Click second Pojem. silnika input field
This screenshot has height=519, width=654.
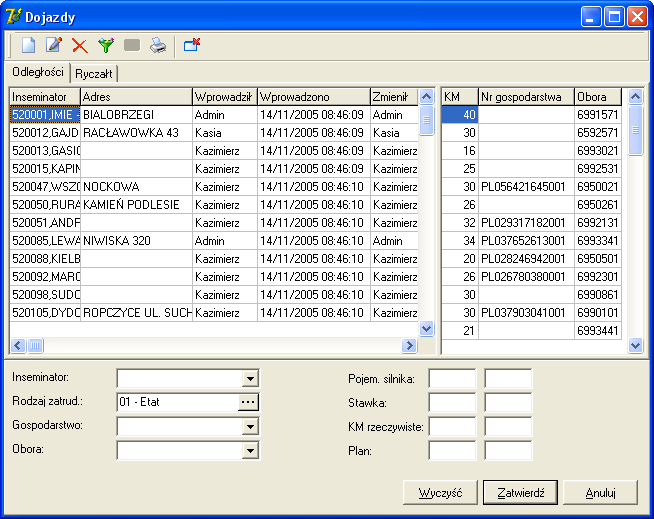pyautogui.click(x=508, y=379)
